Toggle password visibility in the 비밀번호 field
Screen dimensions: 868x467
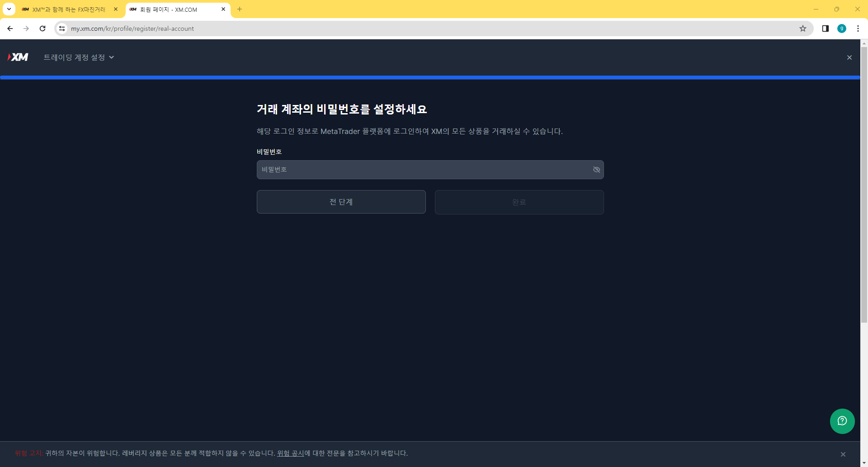[596, 169]
